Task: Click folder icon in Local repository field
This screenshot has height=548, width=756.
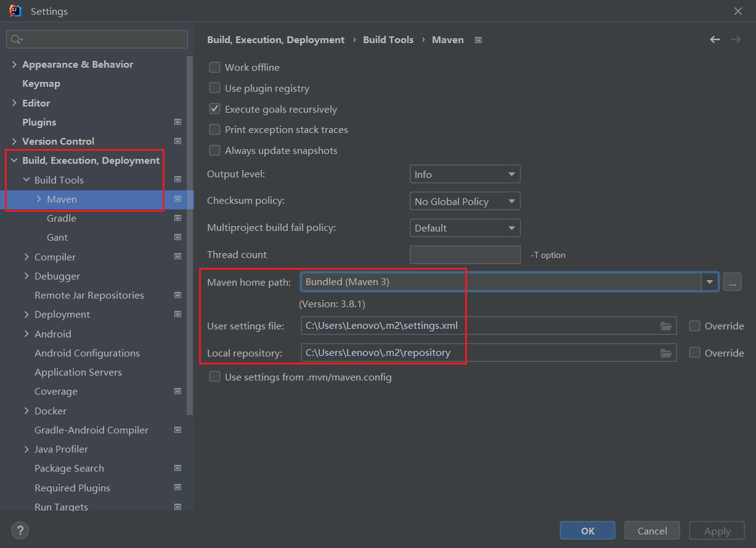Action: tap(666, 353)
